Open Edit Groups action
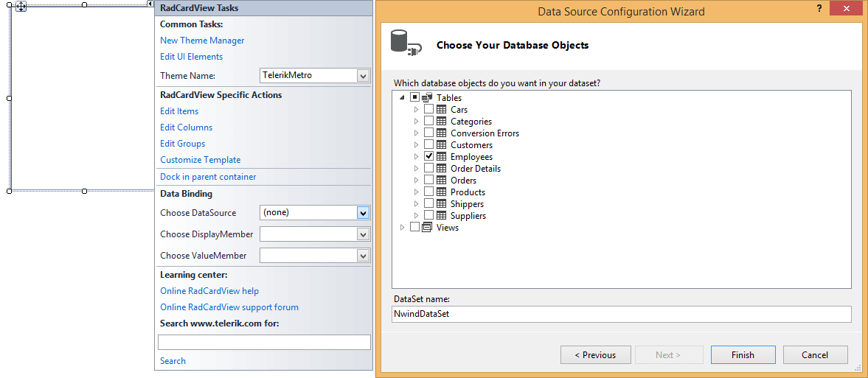 click(183, 144)
